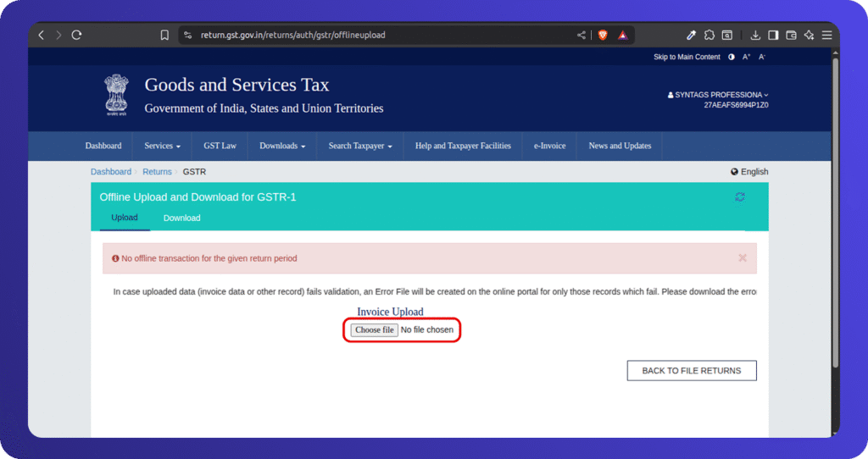This screenshot has width=868, height=459.
Task: Open News and Updates menu item
Action: 620,146
